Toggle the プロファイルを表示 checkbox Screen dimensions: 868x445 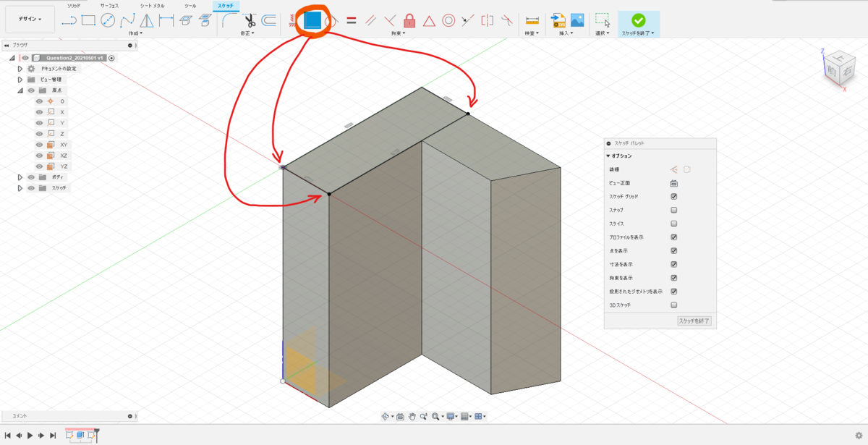click(x=674, y=237)
